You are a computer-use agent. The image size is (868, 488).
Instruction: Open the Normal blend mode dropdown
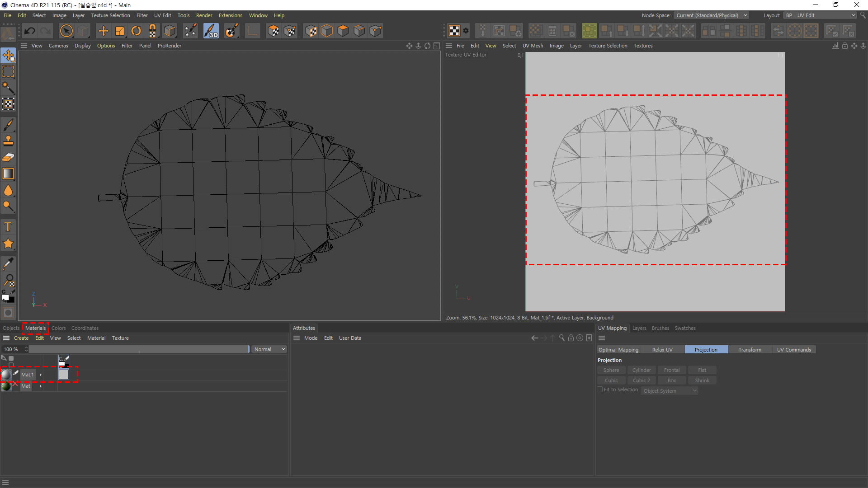click(269, 349)
